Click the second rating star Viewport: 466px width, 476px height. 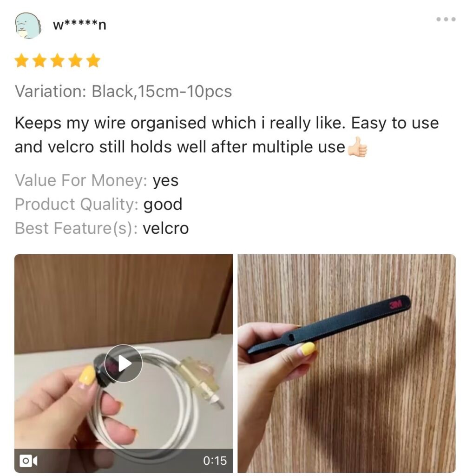click(x=39, y=60)
